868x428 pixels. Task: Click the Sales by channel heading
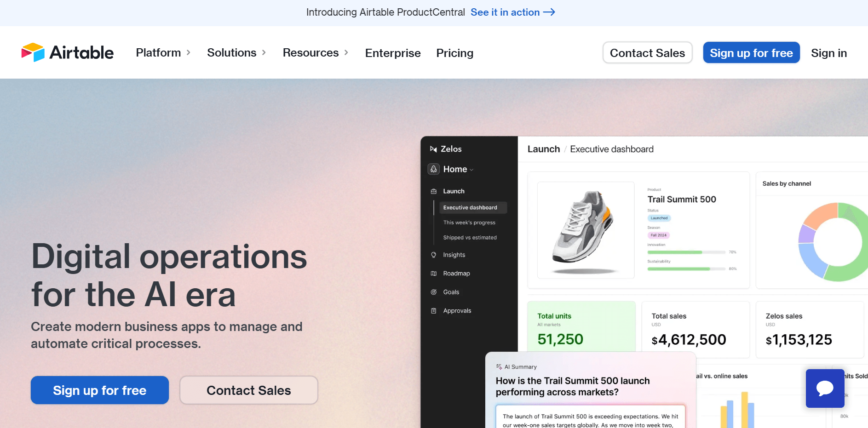point(786,183)
